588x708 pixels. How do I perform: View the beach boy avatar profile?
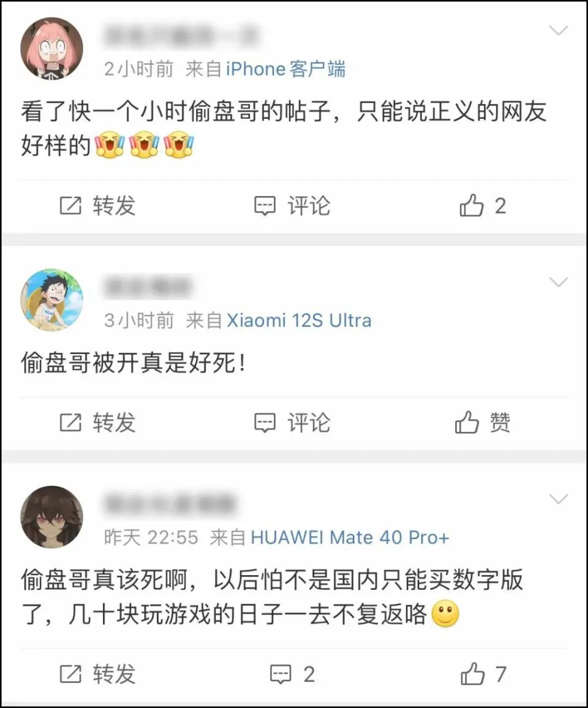52,300
